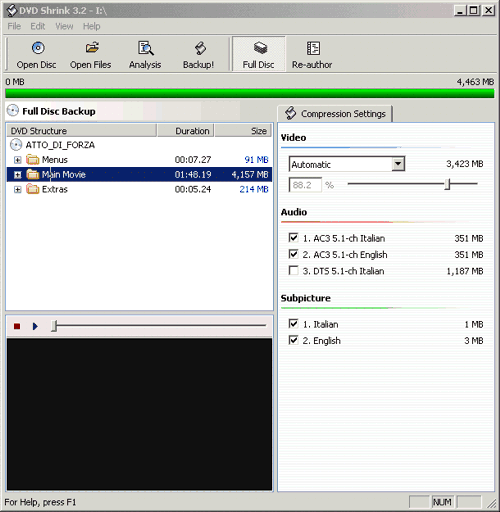Click the 214 MB size value
The height and width of the screenshot is (512, 500).
pos(254,189)
